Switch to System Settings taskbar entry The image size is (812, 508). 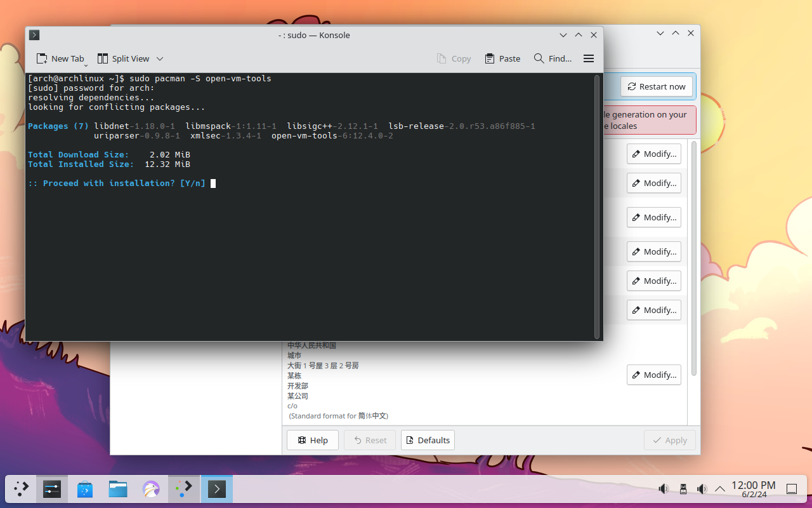52,489
